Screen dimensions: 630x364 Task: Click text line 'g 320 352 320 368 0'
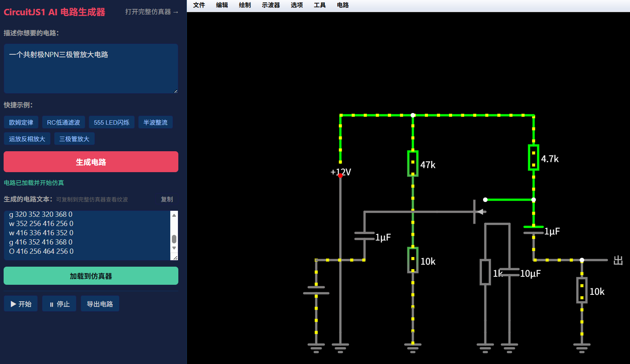tap(41, 214)
